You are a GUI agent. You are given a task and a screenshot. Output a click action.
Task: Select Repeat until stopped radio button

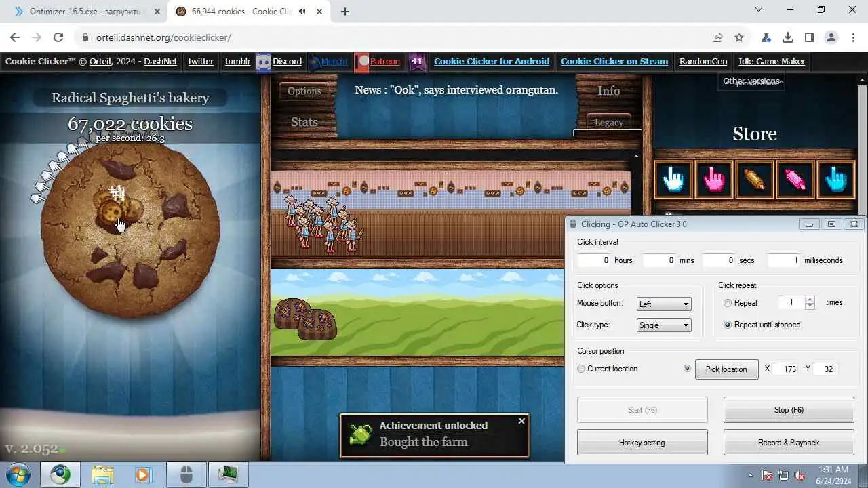[x=728, y=325]
